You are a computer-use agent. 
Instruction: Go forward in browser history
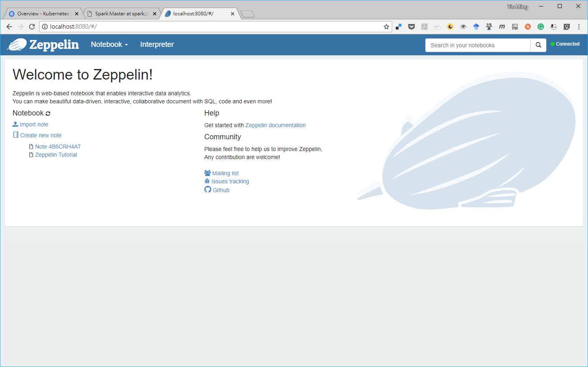coord(21,27)
